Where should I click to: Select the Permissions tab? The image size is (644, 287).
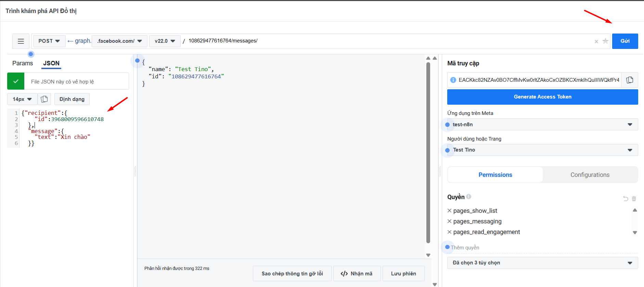495,175
